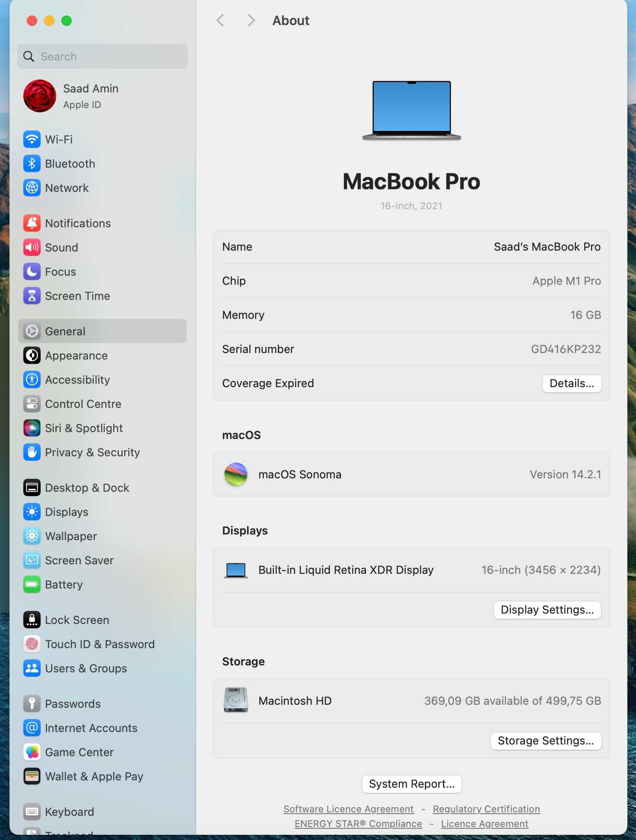Screen dimensions: 636x840
Task: Click the Macintosh HD drive icon
Action: (x=236, y=700)
